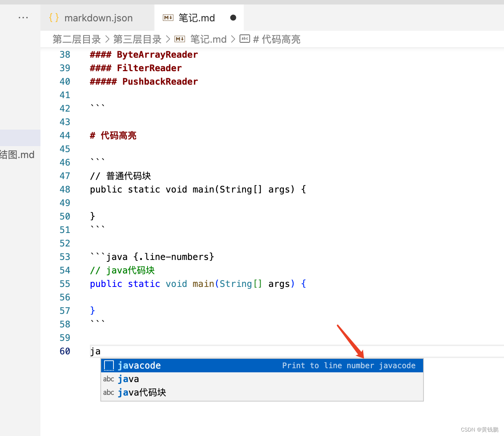Viewport: 504px width, 436px height.
Task: Click the // 普通代码块 comment line
Action: (x=121, y=176)
